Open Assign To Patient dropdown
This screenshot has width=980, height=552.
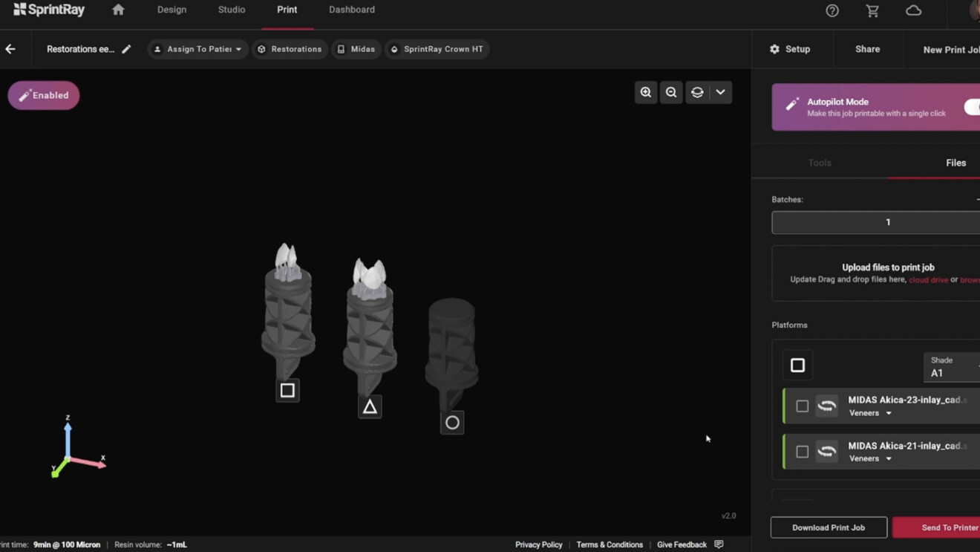tap(198, 49)
